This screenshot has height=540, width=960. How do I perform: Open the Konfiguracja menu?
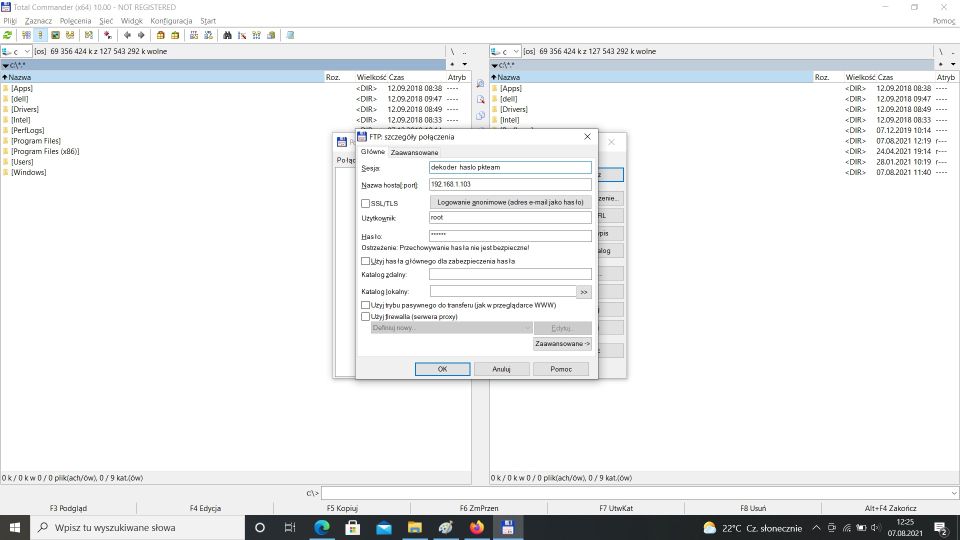[x=171, y=20]
